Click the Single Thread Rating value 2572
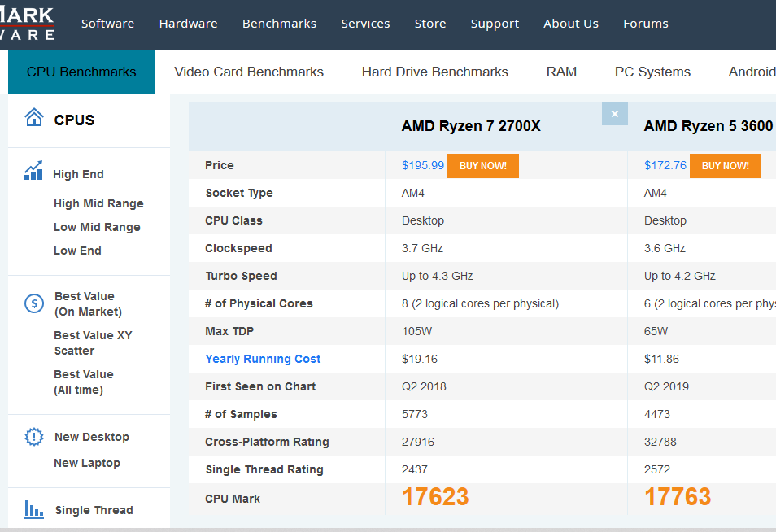 point(657,469)
